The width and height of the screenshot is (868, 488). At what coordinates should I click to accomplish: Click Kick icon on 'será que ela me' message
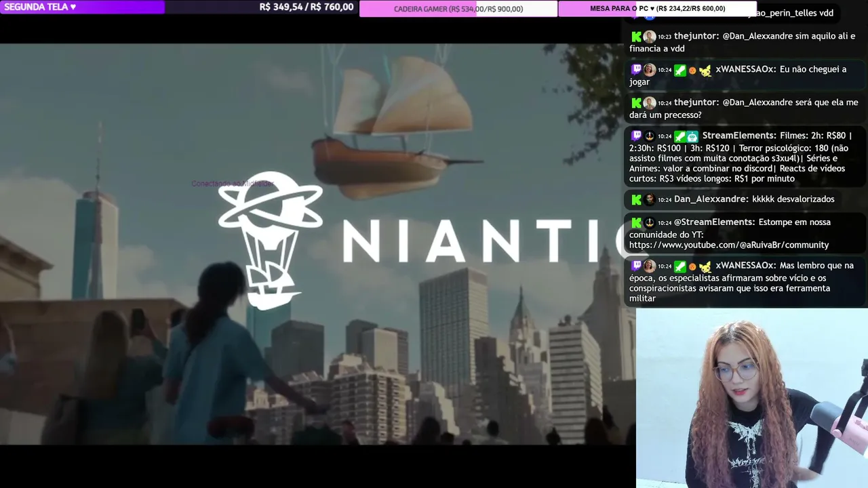636,103
